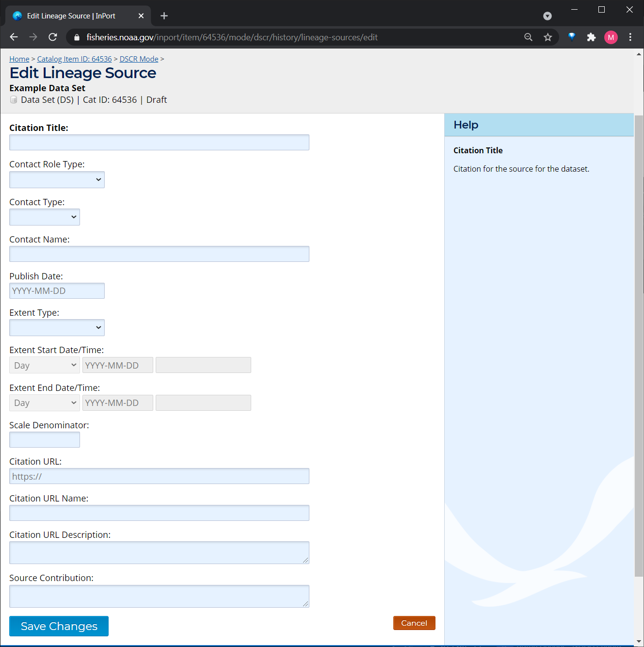Click the Extent Start time field
This screenshot has height=647, width=644.
pyautogui.click(x=203, y=365)
